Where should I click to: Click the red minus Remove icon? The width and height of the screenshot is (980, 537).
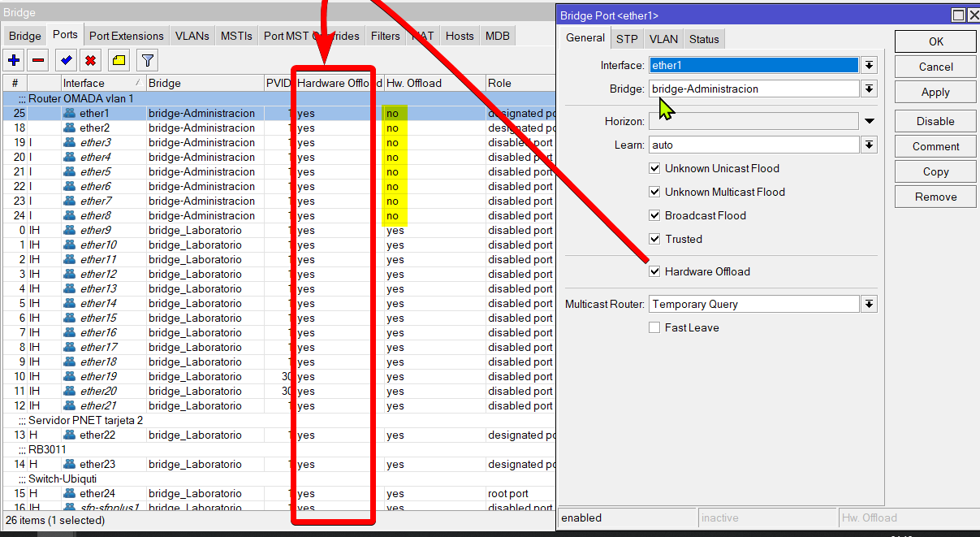pyautogui.click(x=38, y=60)
